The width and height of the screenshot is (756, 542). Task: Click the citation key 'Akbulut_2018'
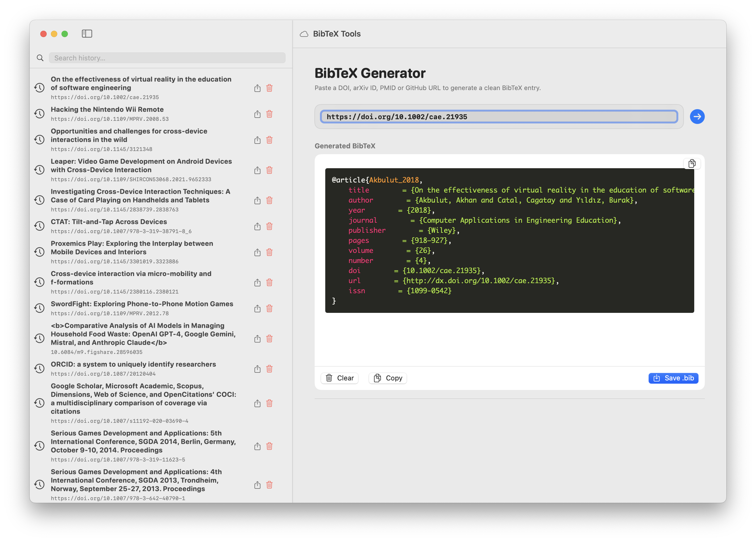[x=394, y=180]
